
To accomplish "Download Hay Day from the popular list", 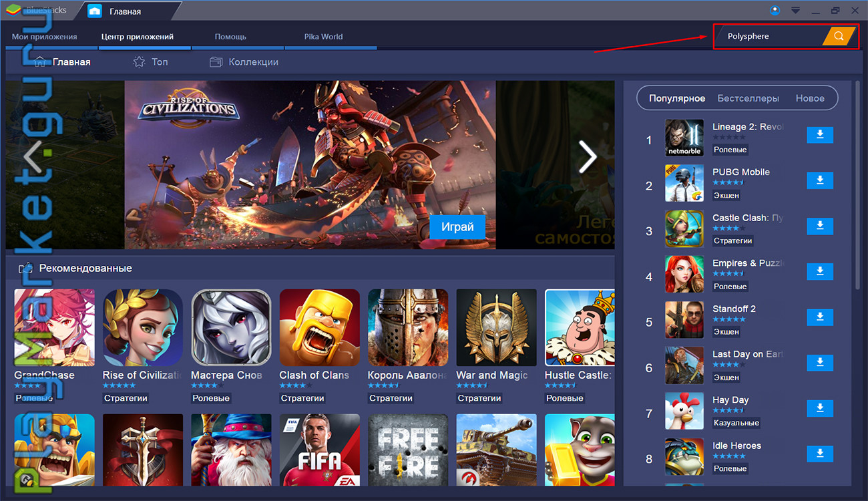I will (x=820, y=408).
